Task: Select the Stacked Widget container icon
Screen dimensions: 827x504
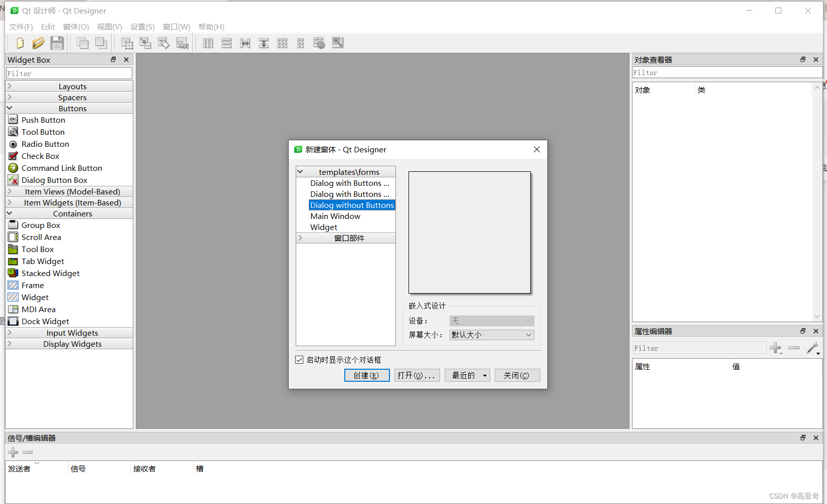Action: coord(13,273)
